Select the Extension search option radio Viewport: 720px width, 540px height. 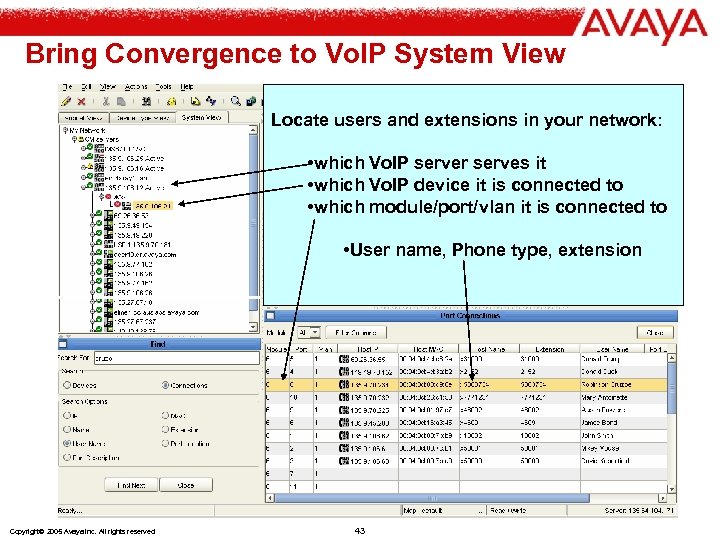pos(165,430)
